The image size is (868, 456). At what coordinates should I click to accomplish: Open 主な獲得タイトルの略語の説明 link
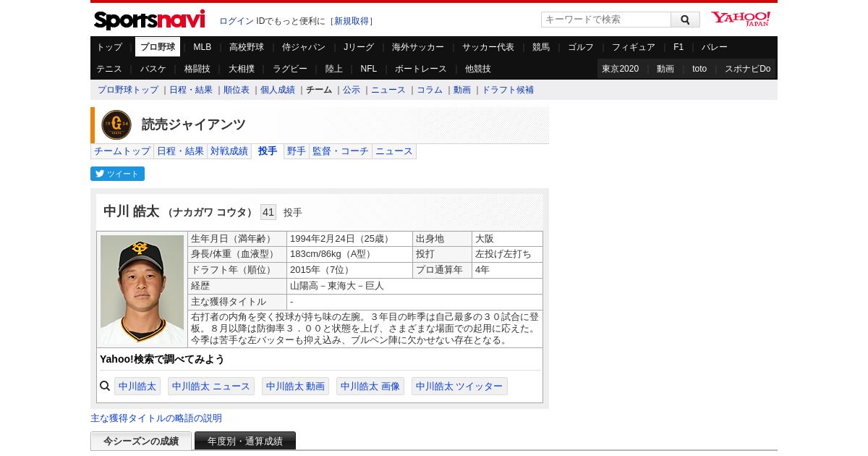click(156, 418)
